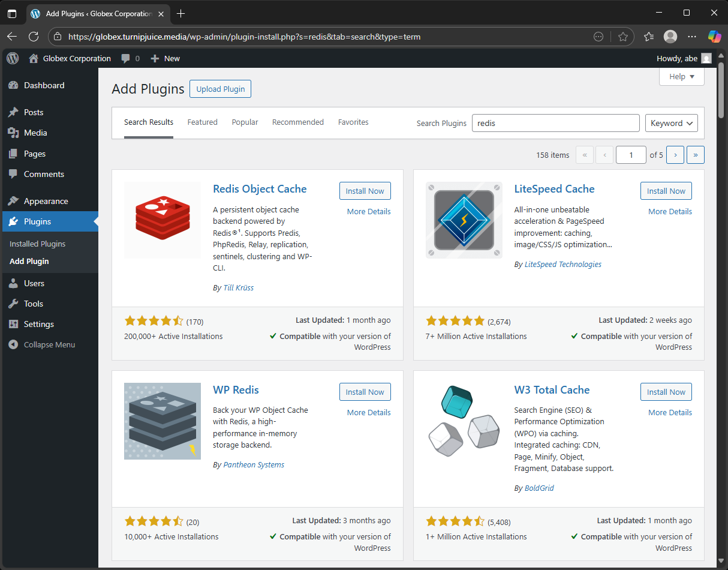Open the Copilot icon in browser toolbar
This screenshot has height=570, width=728.
click(x=714, y=37)
